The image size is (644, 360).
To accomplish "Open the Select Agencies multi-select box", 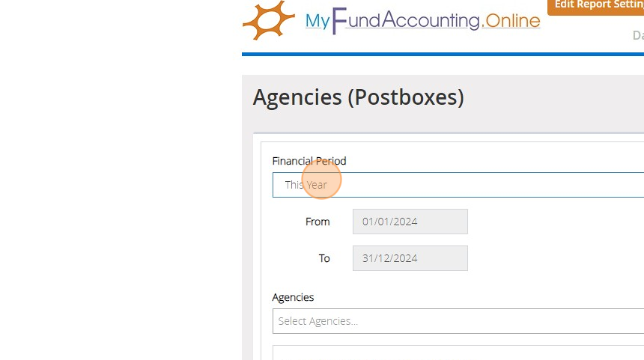I will [x=457, y=321].
